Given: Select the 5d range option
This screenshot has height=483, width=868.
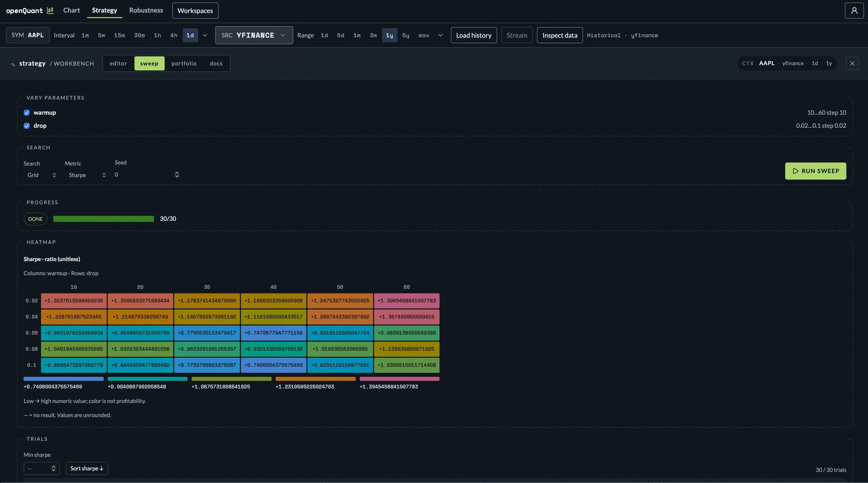Looking at the screenshot, I should coord(340,35).
